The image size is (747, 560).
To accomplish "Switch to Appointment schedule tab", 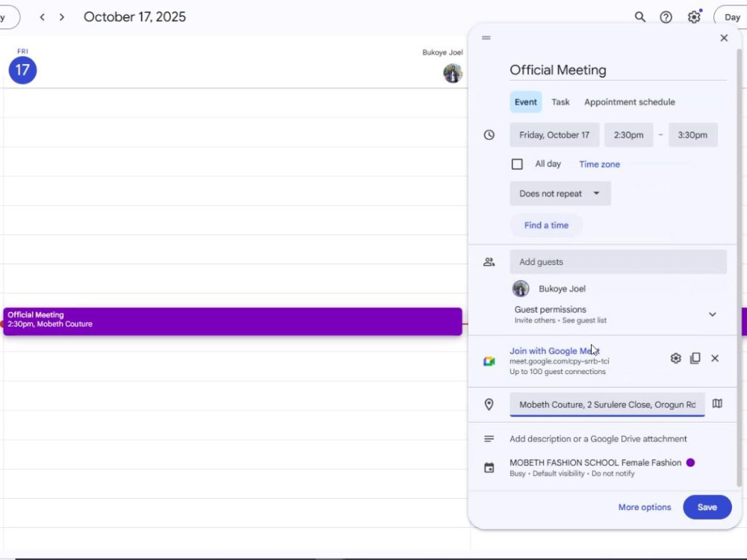I will (x=629, y=102).
